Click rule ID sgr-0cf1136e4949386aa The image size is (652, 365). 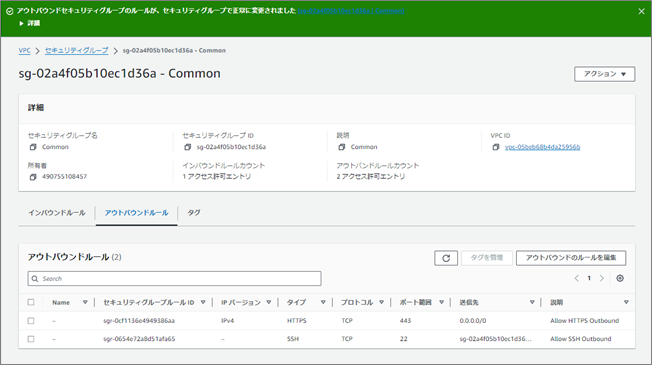click(139, 321)
